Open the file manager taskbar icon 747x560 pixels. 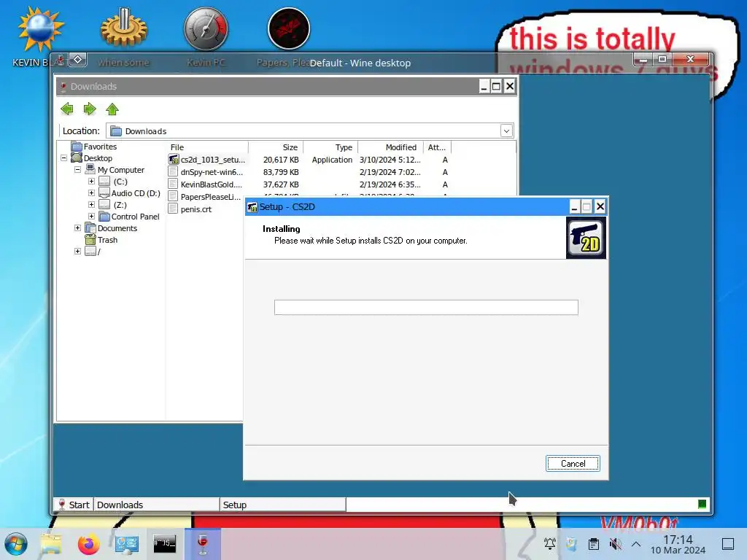(x=51, y=544)
